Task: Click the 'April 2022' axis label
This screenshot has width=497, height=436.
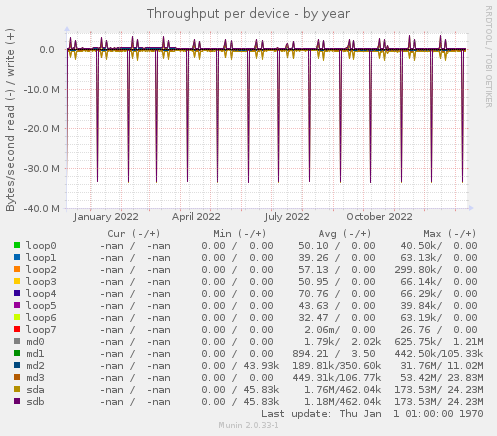Action: tap(196, 217)
